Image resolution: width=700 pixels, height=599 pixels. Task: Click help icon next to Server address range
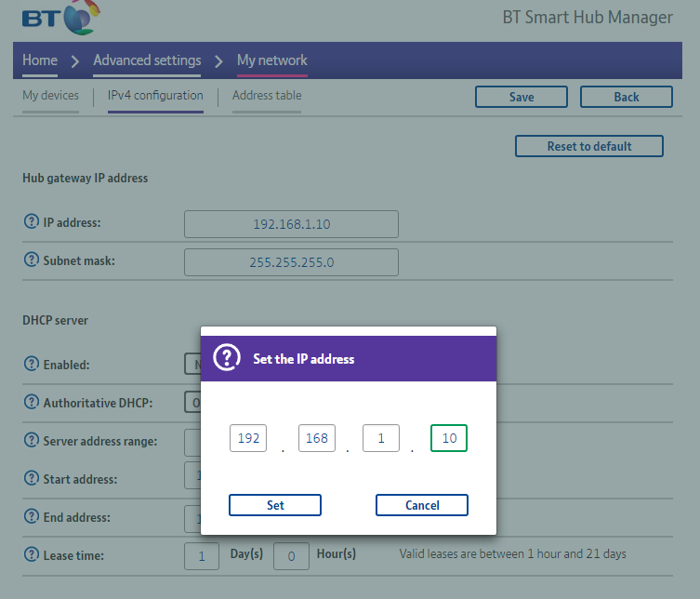(x=31, y=441)
